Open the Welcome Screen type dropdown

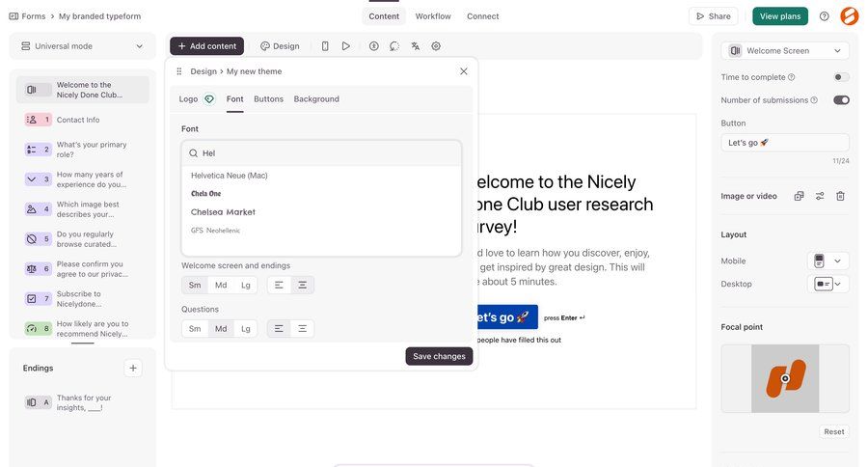click(x=785, y=50)
